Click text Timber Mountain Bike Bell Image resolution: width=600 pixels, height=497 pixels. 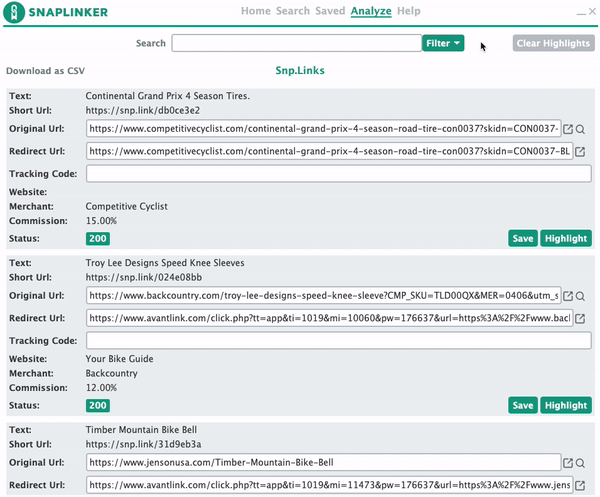pyautogui.click(x=141, y=430)
